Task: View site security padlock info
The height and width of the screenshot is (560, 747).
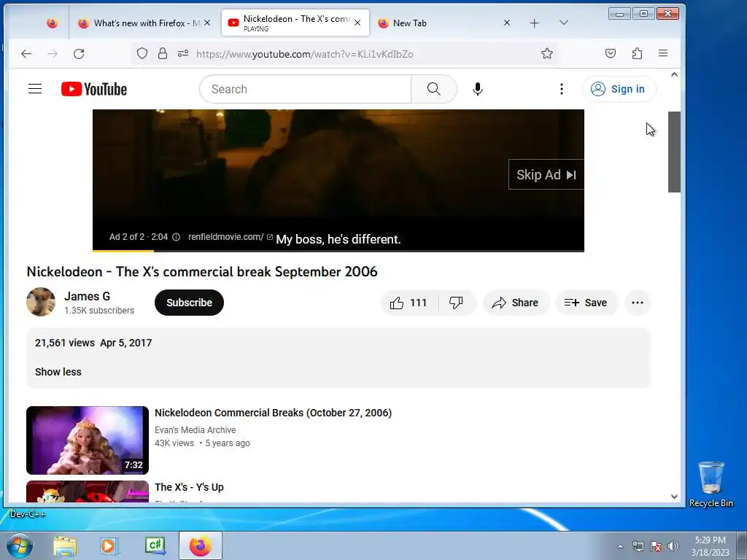Action: pyautogui.click(x=163, y=53)
